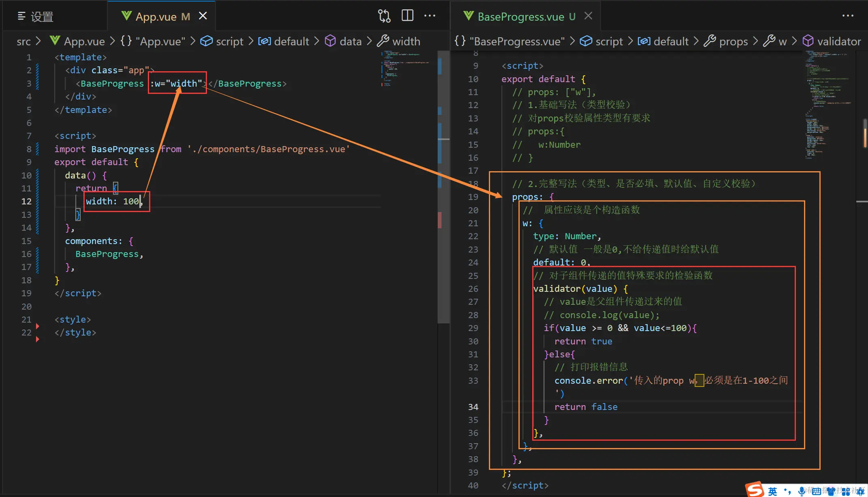Click 'data() {' line in App.vue

86,175
